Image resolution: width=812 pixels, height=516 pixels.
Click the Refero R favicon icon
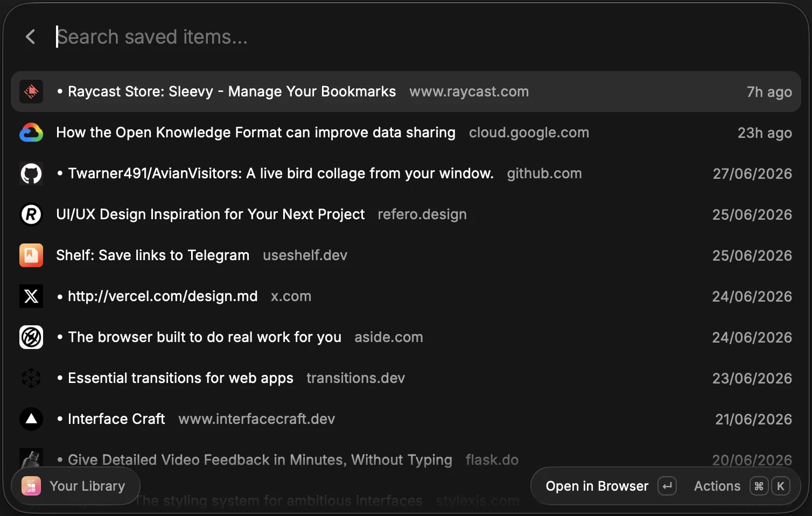pos(31,214)
